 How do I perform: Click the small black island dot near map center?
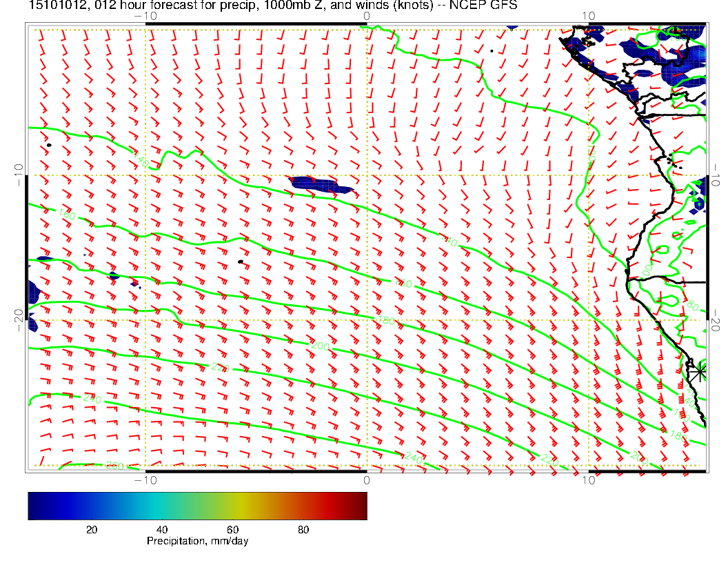point(240,261)
